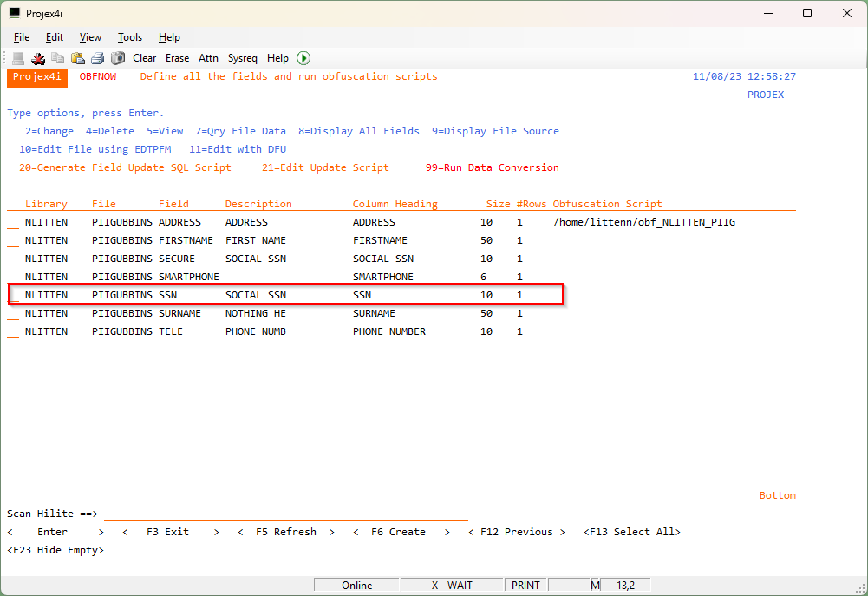
Task: Click option field for FIRSTNAME row
Action: [13, 241]
